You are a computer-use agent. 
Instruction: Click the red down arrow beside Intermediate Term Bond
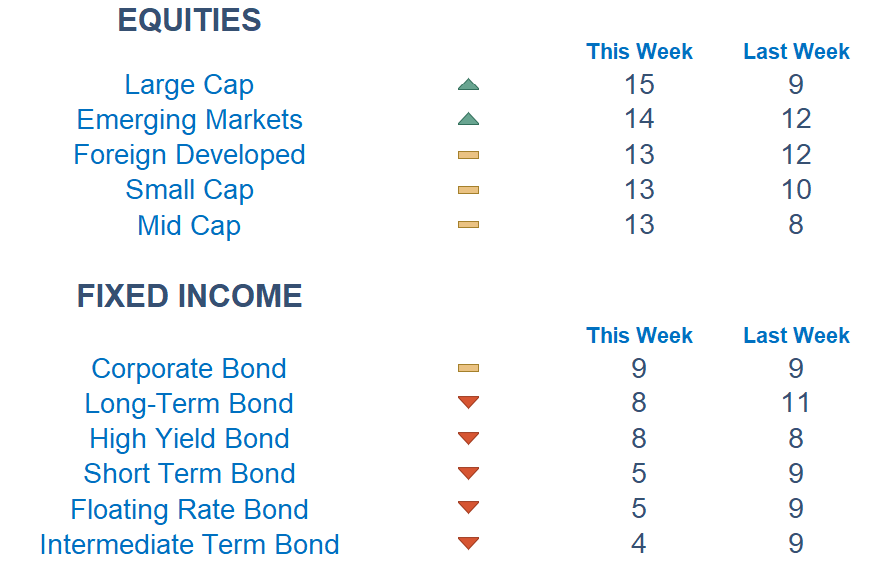(x=468, y=542)
